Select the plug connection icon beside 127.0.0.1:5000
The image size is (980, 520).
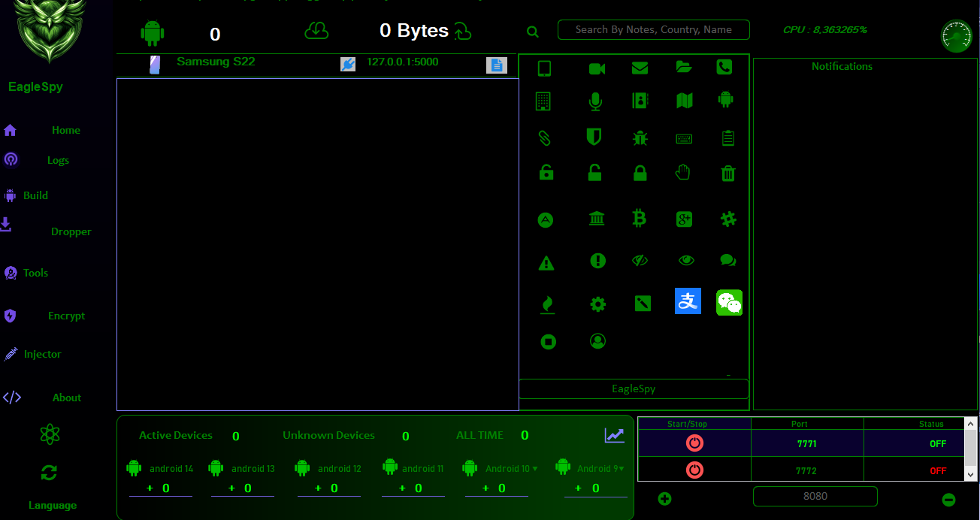click(x=347, y=65)
